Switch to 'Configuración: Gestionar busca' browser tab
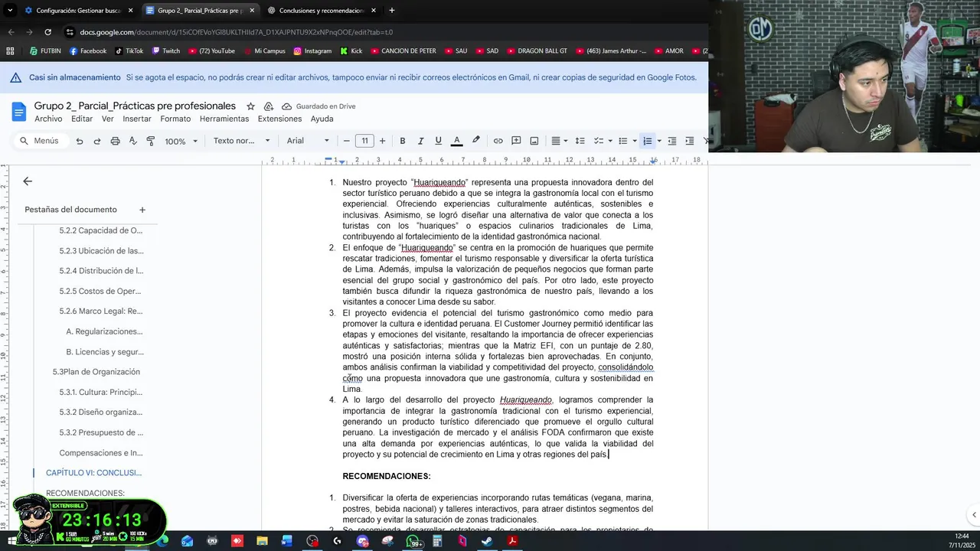 73,11
